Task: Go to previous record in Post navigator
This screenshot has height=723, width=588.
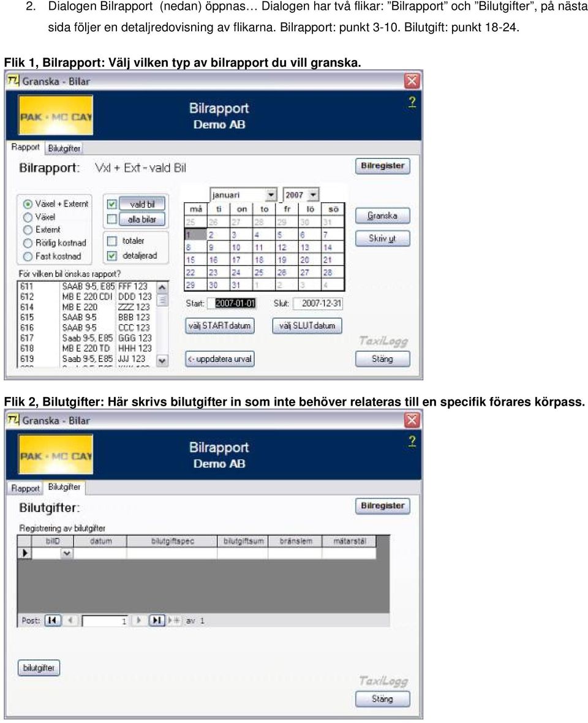Action: coord(71,621)
